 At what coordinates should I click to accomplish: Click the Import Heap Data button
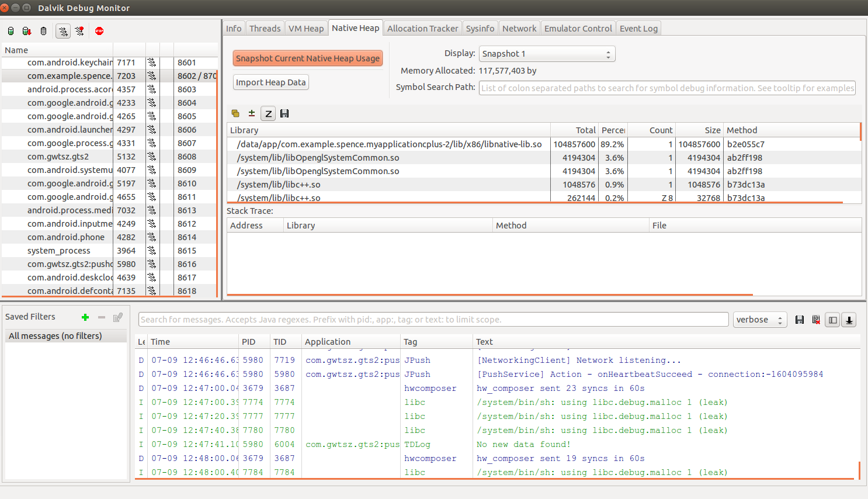click(x=270, y=82)
